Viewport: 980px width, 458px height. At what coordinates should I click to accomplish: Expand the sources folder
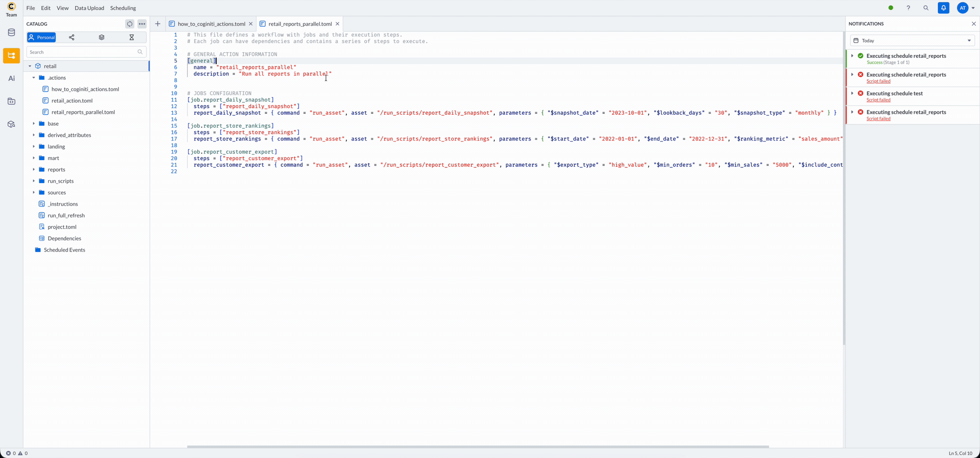coord(33,193)
